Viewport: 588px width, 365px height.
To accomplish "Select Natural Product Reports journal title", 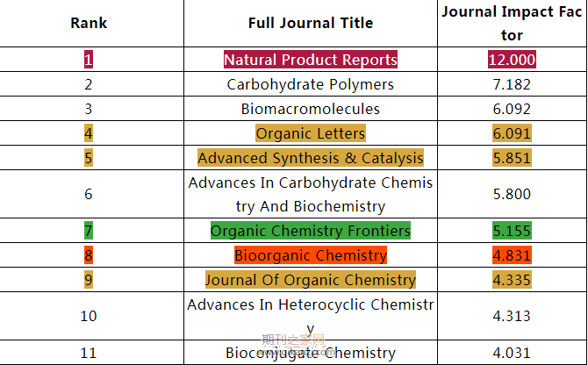I will pos(310,61).
